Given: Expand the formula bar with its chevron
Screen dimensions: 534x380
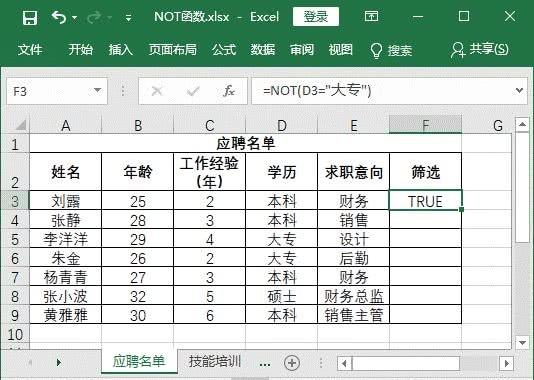Looking at the screenshot, I should (x=519, y=90).
